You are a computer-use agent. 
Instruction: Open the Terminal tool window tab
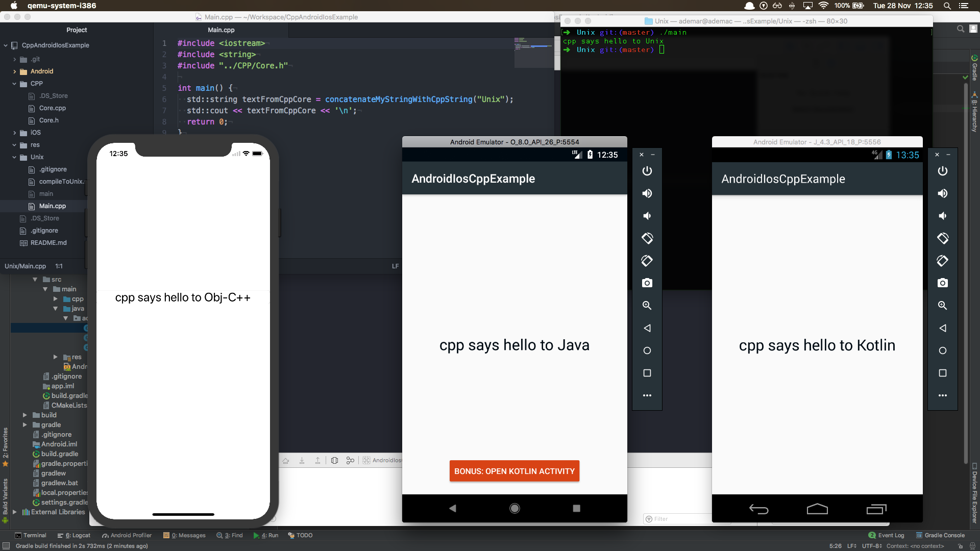(31, 535)
